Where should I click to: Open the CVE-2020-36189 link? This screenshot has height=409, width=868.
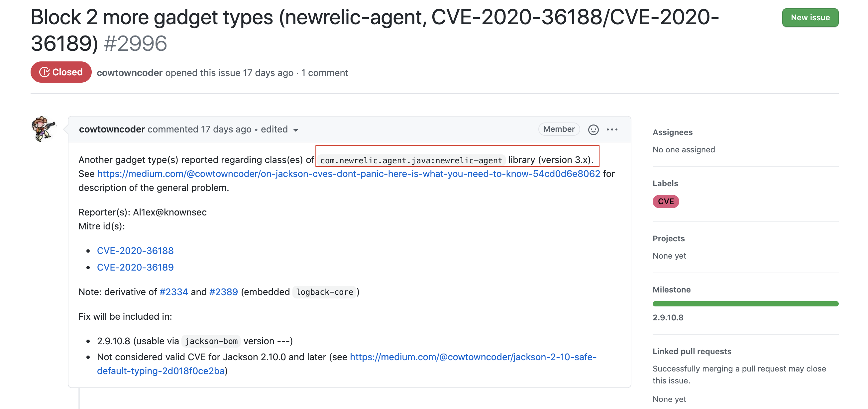[135, 267]
